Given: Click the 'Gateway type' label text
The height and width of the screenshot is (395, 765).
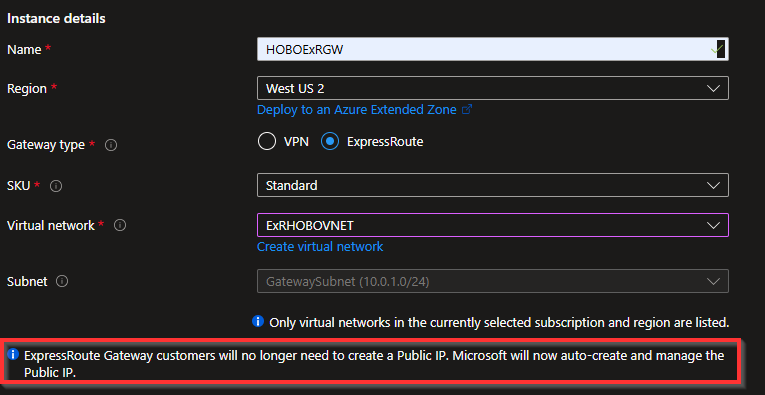Looking at the screenshot, I should [x=46, y=145].
